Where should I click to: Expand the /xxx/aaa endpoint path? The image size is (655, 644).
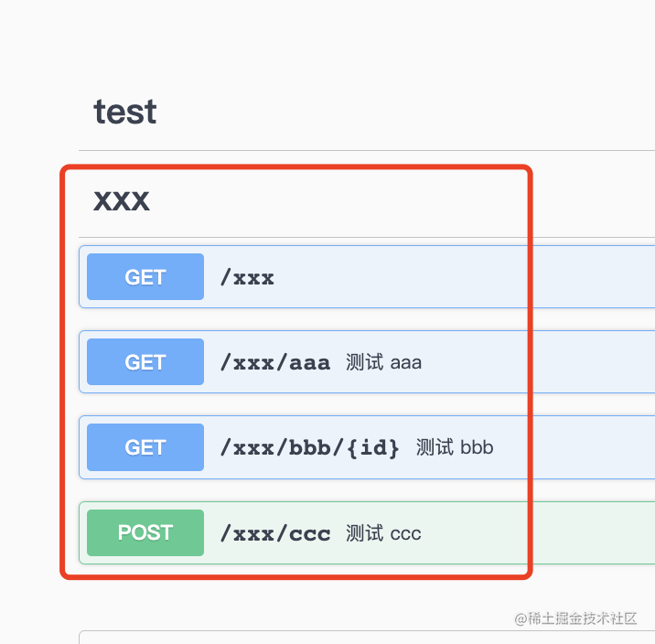[275, 362]
